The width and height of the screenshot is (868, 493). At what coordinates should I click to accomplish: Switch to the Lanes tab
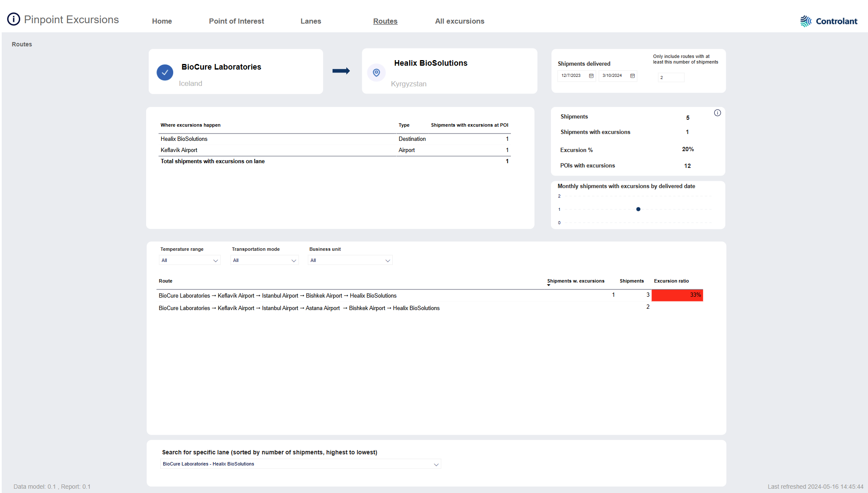coord(311,21)
